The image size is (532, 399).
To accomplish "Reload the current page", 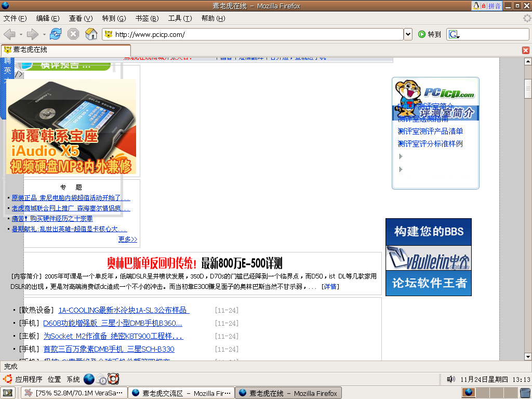I will 55,34.
